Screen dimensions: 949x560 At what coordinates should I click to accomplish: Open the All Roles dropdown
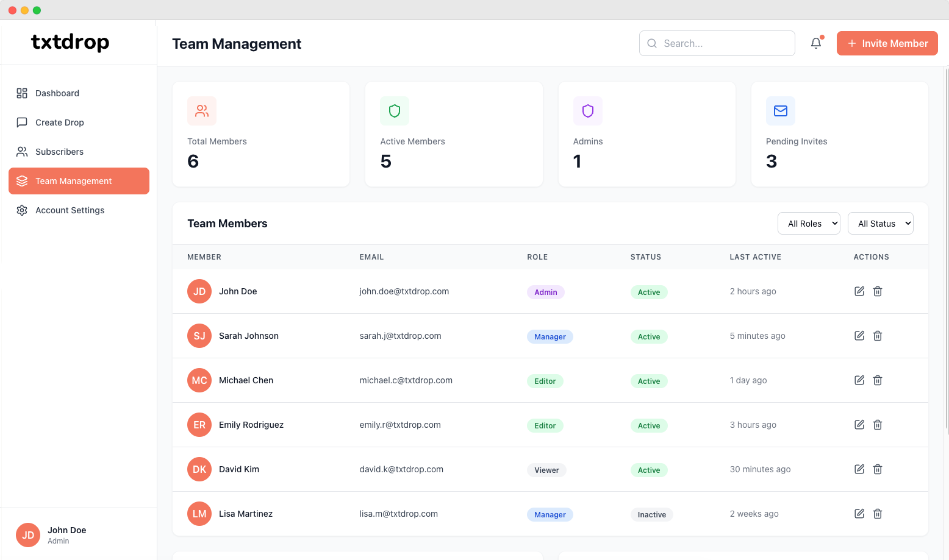pos(809,224)
